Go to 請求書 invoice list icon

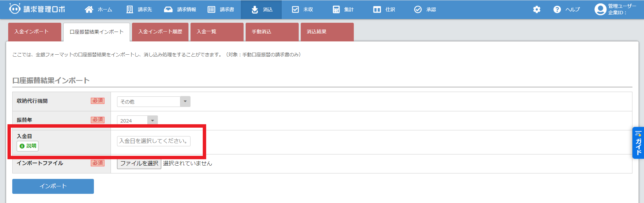coord(212,10)
